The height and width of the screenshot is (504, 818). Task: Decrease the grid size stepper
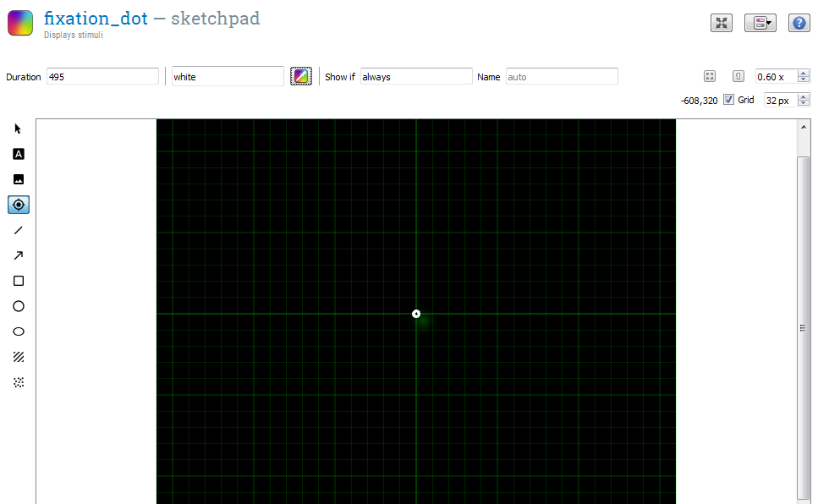[x=804, y=103]
